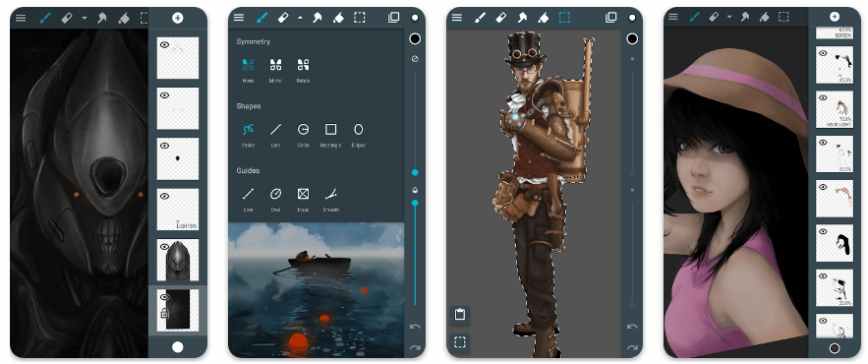Click color circle below girl portrait layers

point(835,348)
